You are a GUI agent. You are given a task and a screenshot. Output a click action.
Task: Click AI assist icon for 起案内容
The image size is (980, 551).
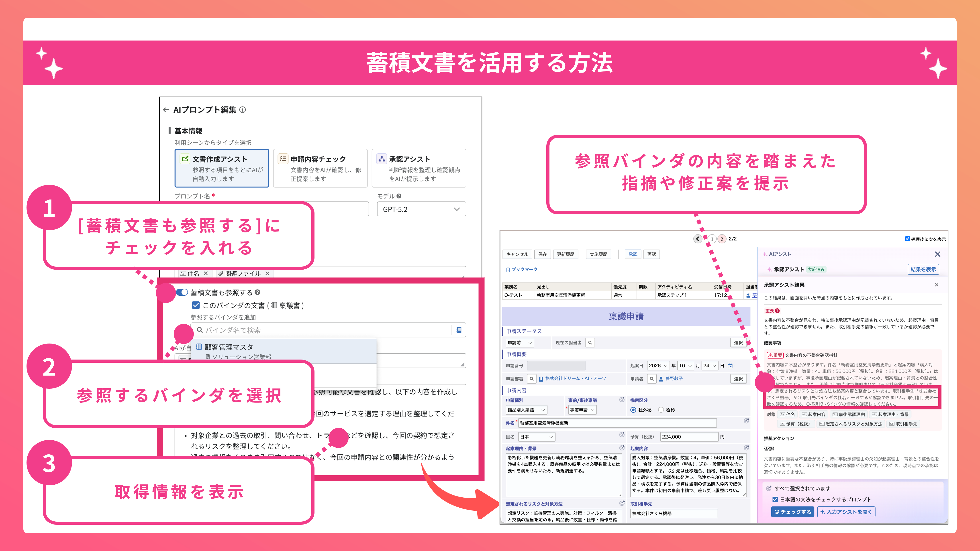[x=746, y=447]
